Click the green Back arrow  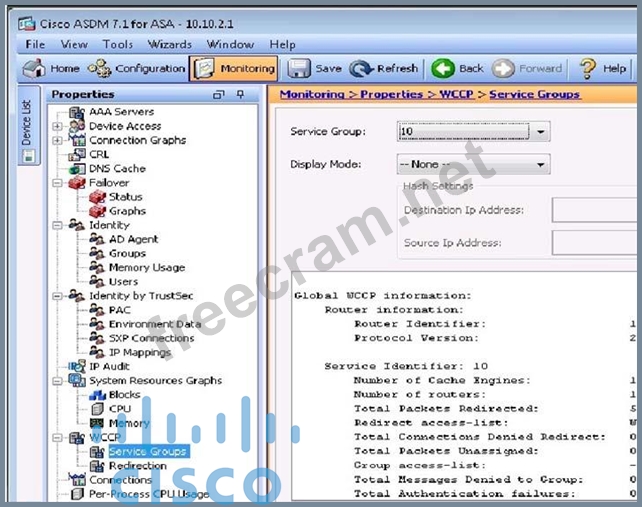[444, 68]
